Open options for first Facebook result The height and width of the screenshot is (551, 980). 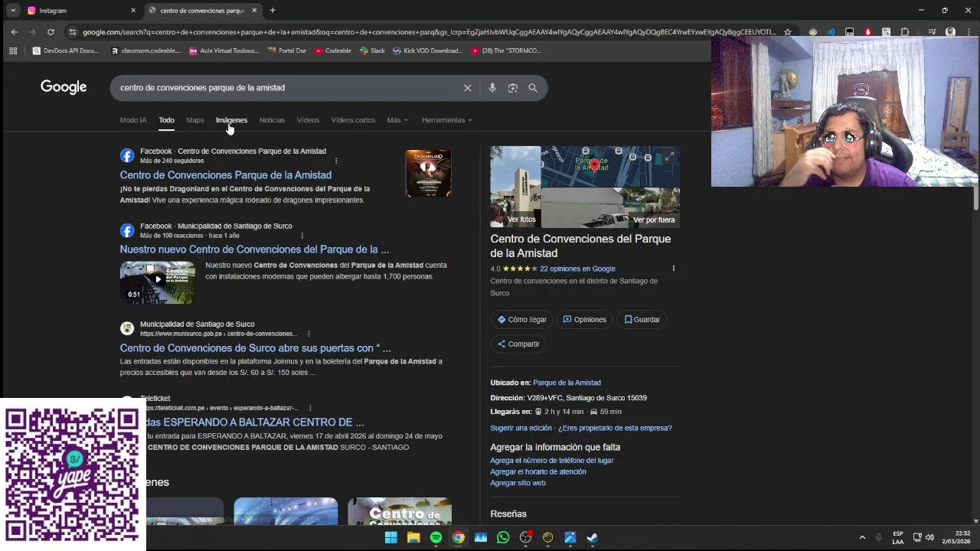[x=336, y=161]
